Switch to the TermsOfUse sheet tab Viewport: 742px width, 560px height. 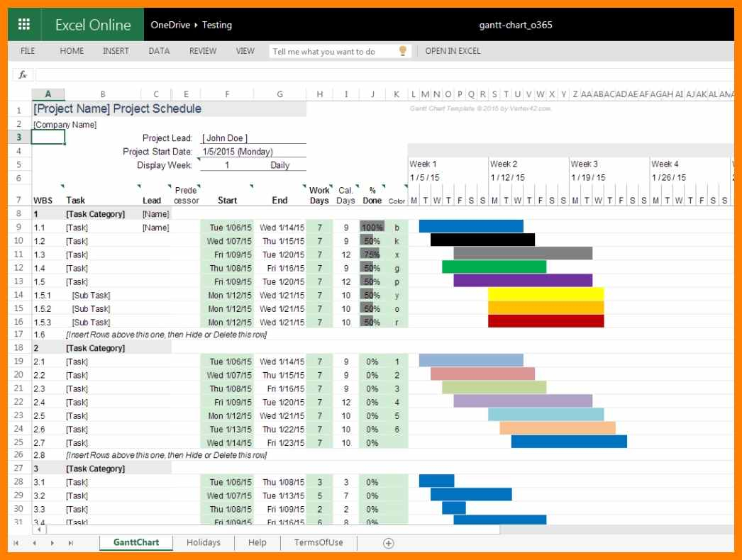pyautogui.click(x=319, y=542)
